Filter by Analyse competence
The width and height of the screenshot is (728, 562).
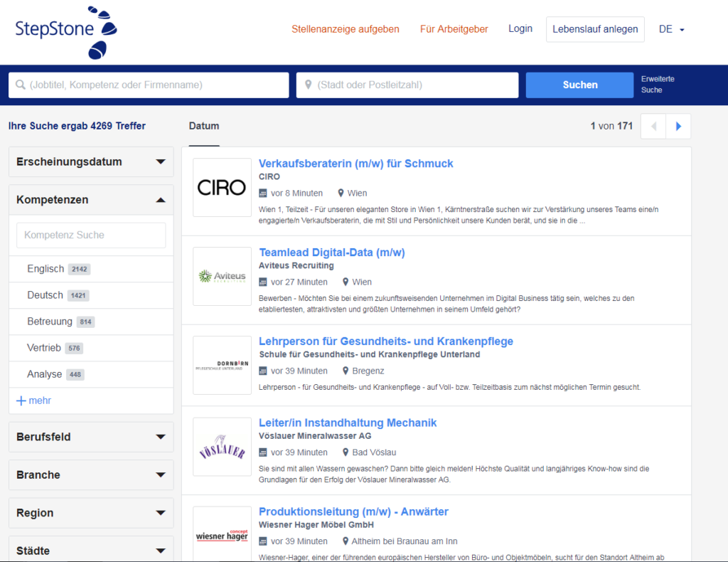(x=91, y=374)
